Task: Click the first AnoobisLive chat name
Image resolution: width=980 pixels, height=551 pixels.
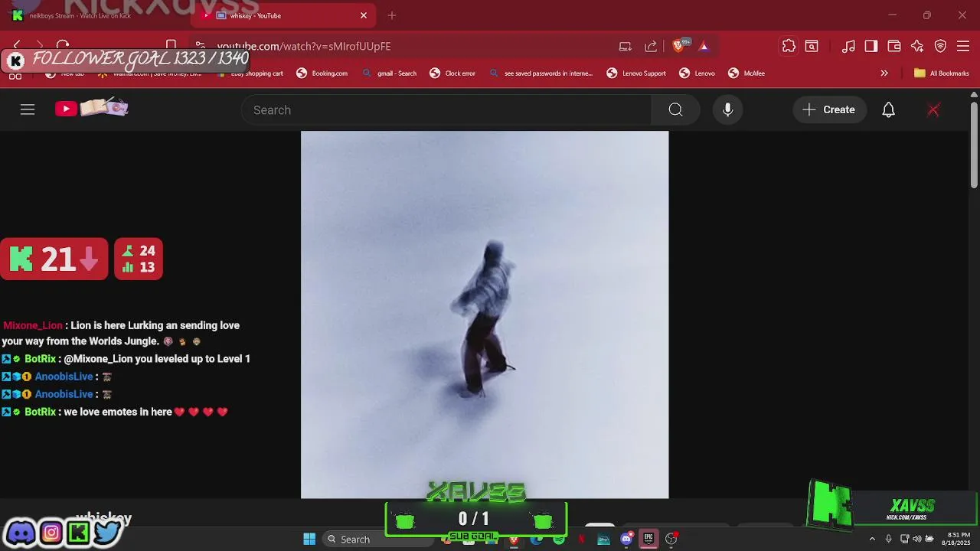Action: tap(64, 377)
